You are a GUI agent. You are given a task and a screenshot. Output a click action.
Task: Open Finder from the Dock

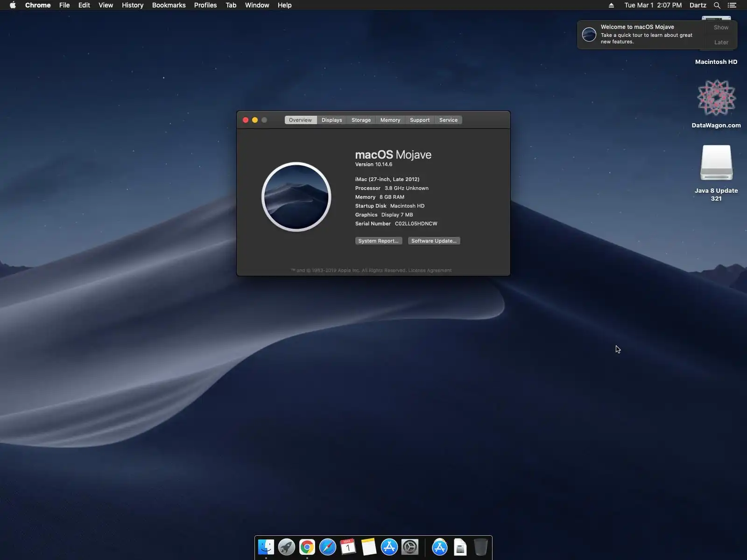(x=266, y=547)
